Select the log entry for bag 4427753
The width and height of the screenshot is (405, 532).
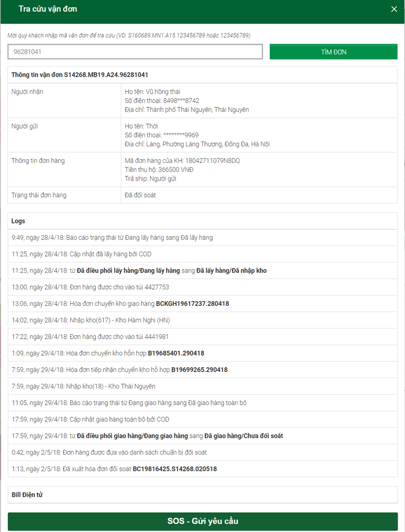pos(202,287)
